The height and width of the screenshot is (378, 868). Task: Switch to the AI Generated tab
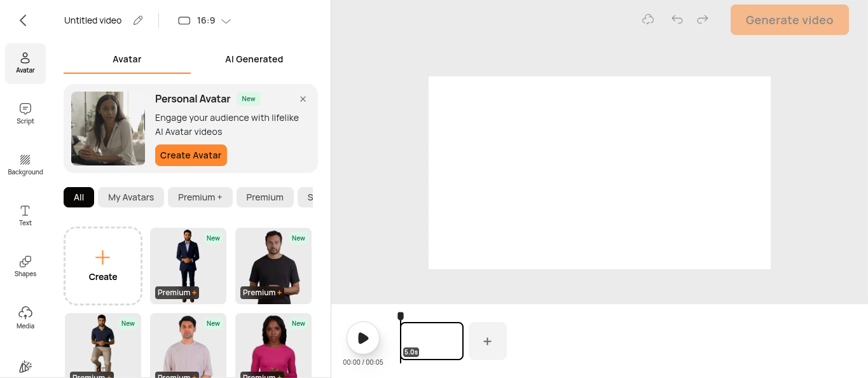[x=254, y=59]
